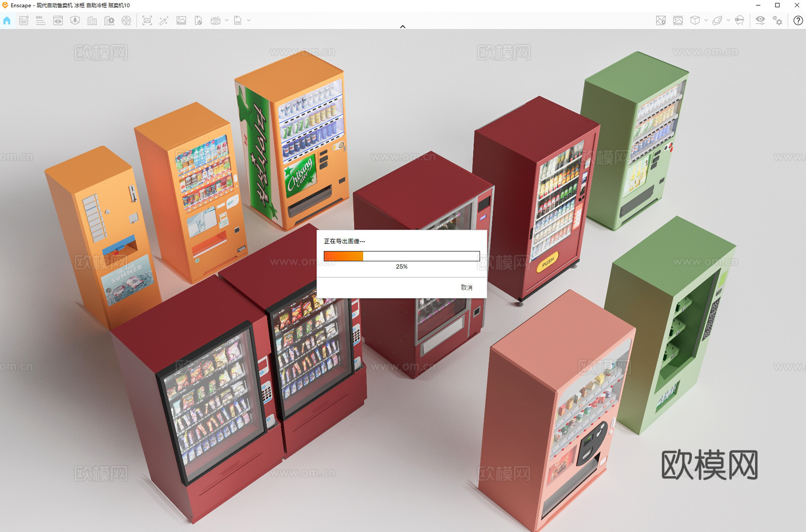Open the site context shield-leaf icon
806x532 pixels.
pyautogui.click(x=75, y=21)
